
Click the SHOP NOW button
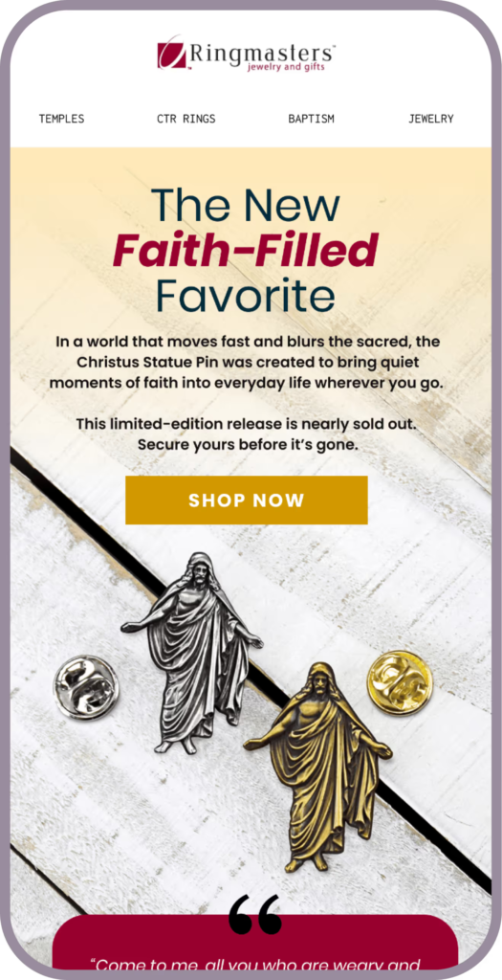pyautogui.click(x=247, y=500)
